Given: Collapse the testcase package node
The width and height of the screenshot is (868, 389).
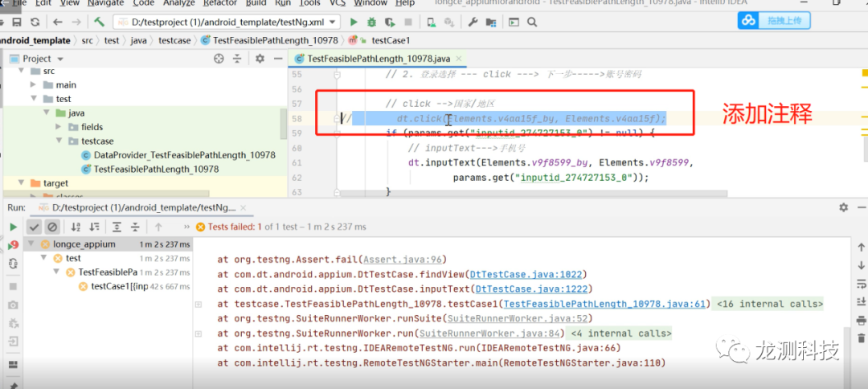Looking at the screenshot, I should click(x=59, y=141).
